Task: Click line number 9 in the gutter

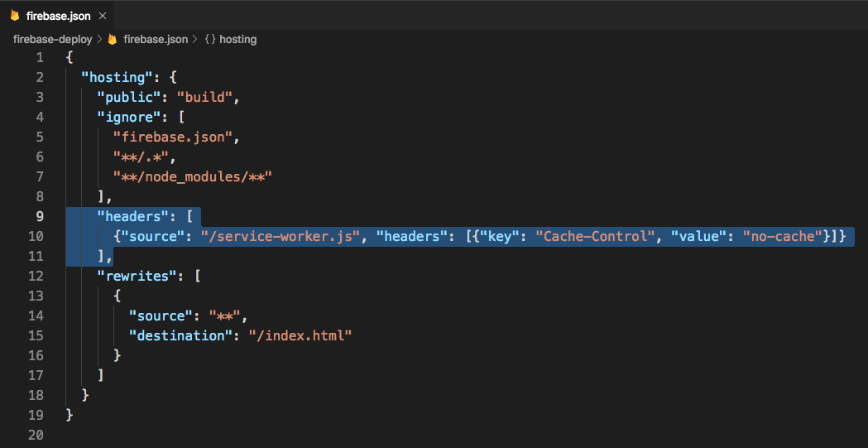Action: [39, 216]
